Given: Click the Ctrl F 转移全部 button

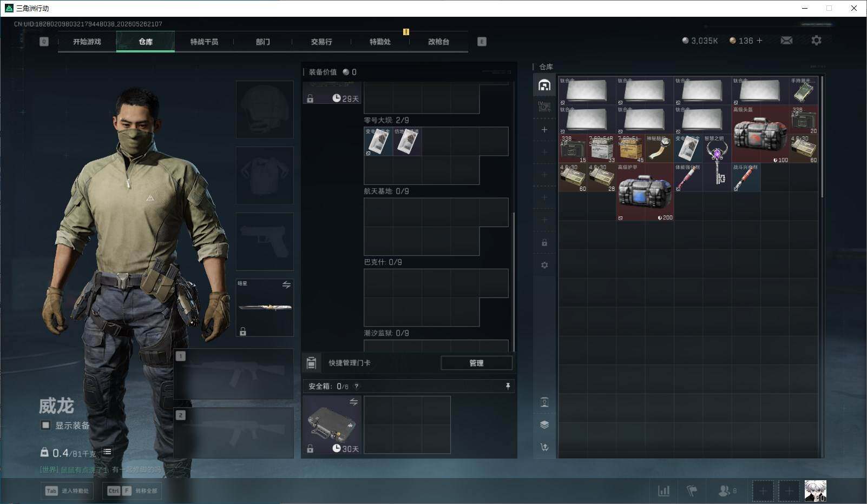Looking at the screenshot, I should pyautogui.click(x=132, y=490).
